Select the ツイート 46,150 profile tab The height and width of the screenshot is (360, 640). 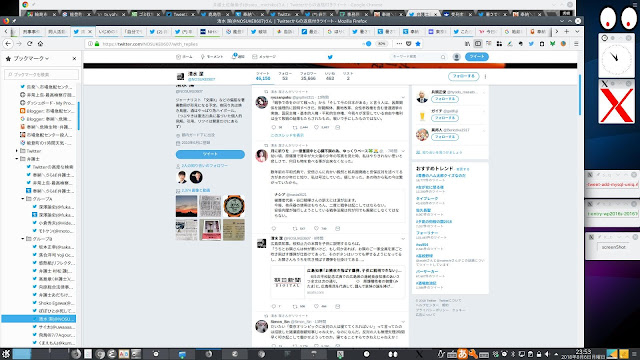[x=263, y=76]
